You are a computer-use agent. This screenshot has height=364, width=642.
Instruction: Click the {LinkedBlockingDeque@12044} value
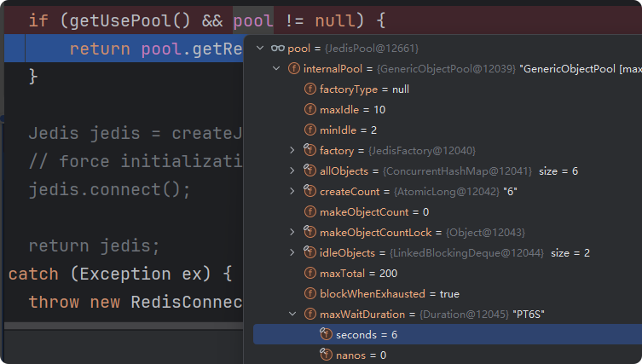pos(466,253)
